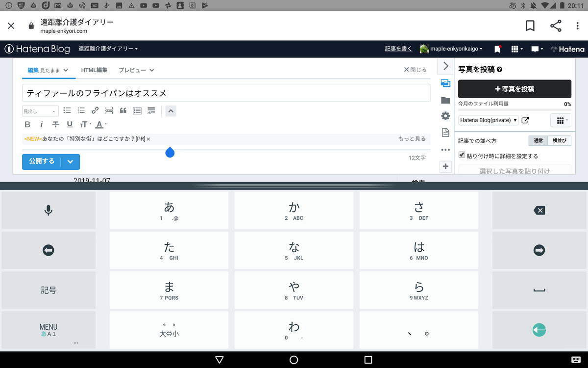Tap the teal enter key

pos(539,330)
